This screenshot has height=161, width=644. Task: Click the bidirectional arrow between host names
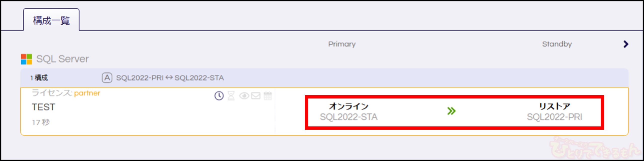pos(169,78)
